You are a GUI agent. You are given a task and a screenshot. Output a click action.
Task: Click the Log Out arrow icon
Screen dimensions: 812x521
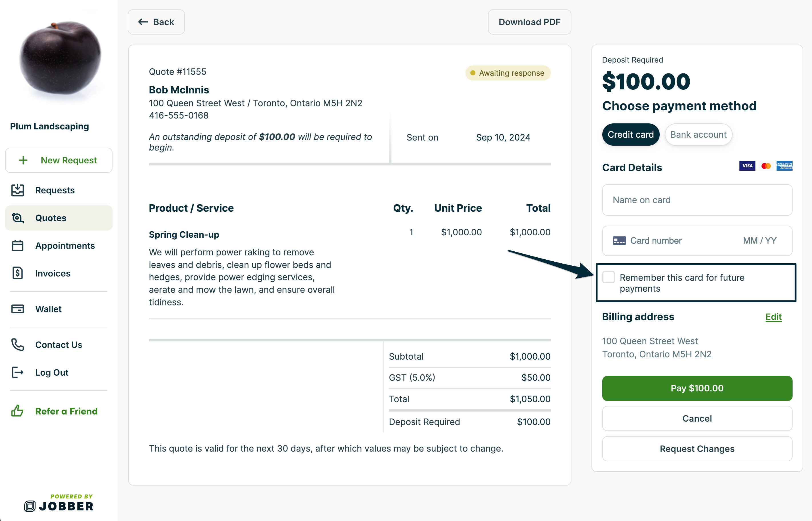click(x=18, y=372)
